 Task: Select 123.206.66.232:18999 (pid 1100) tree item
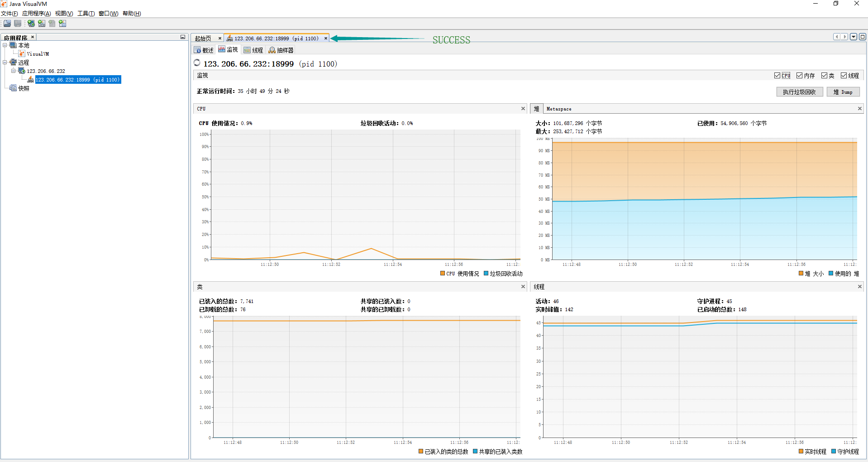[78, 80]
